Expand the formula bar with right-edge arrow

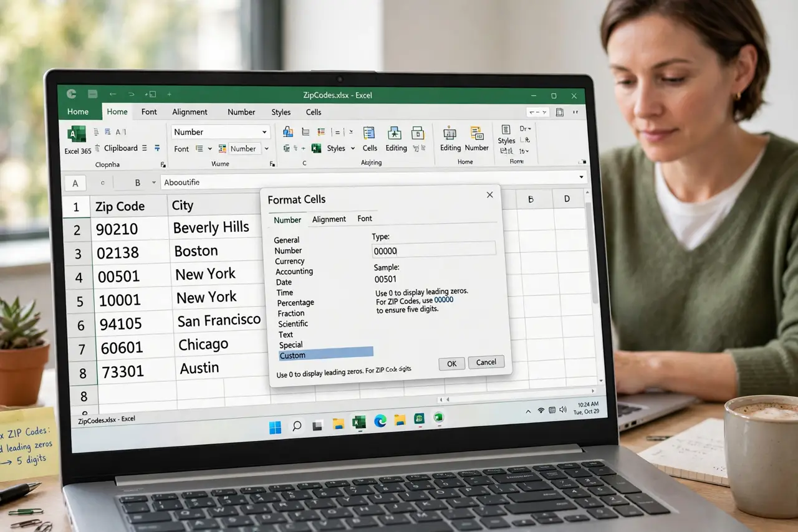point(581,178)
